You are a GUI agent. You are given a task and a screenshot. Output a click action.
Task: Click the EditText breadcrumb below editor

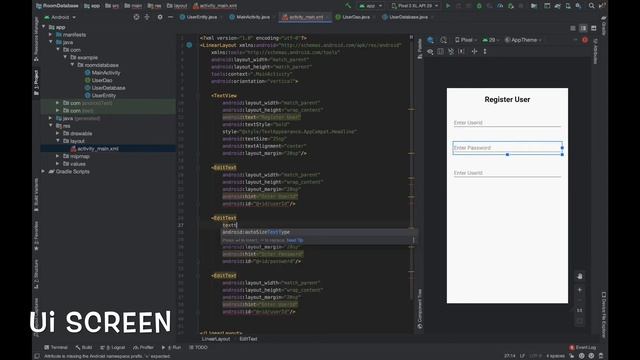click(248, 339)
